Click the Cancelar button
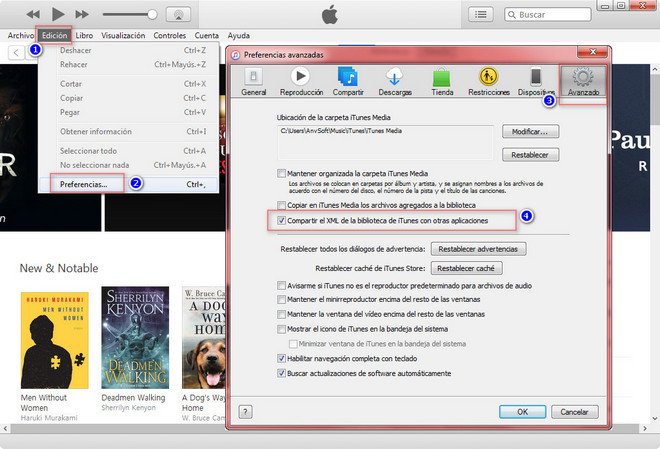The width and height of the screenshot is (660, 449). pos(575,412)
